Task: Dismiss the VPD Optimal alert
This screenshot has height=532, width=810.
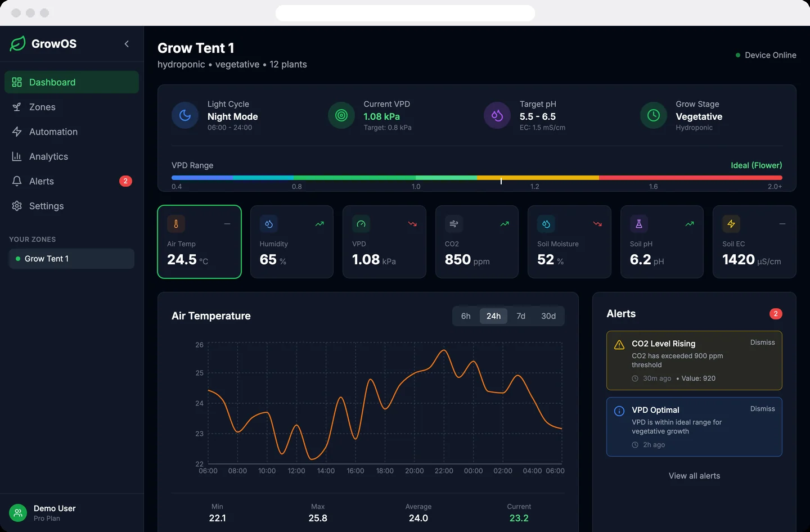Action: [x=763, y=409]
